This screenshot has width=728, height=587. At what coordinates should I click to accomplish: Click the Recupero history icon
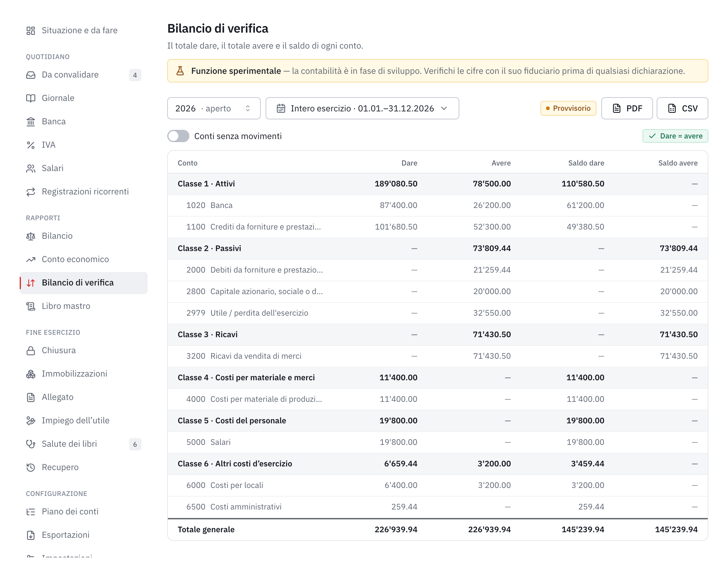pos(31,467)
